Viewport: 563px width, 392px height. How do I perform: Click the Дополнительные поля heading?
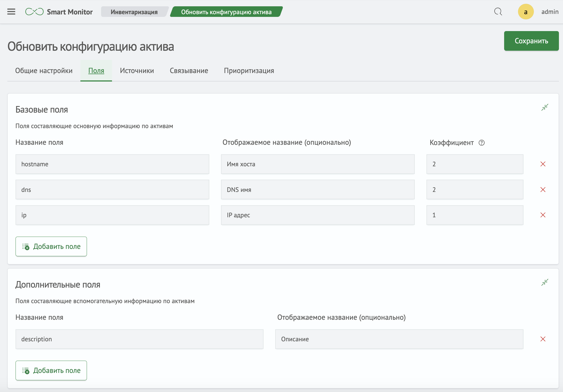tap(58, 285)
